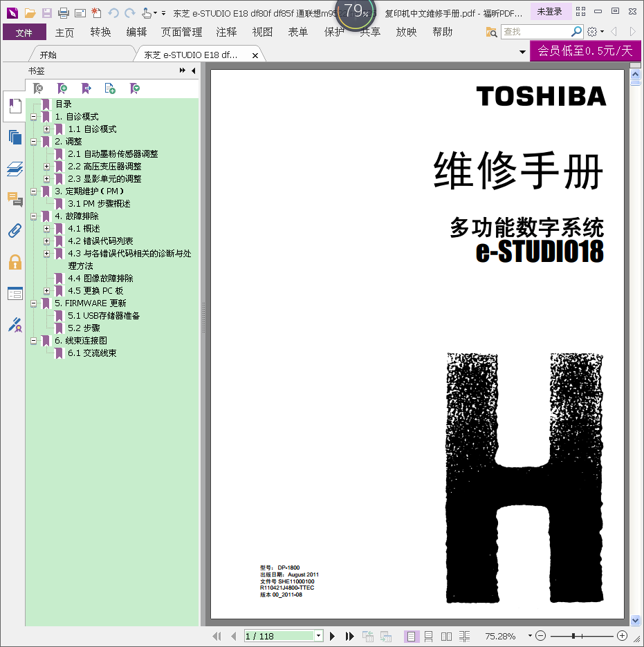
Task: Open the 帮助 ribbon tab
Action: (x=443, y=32)
